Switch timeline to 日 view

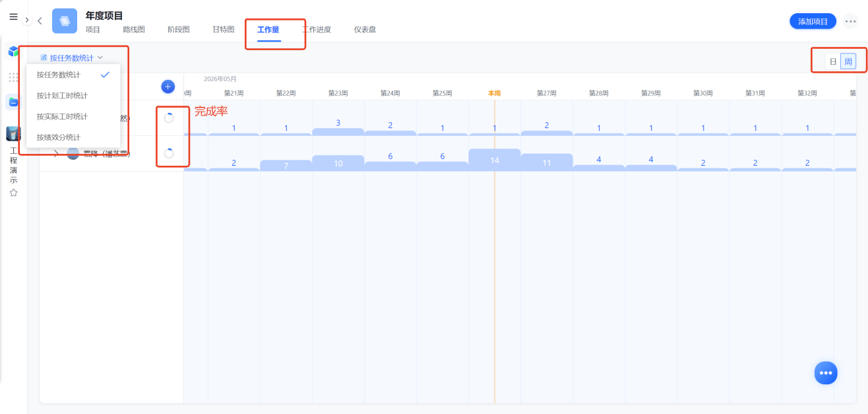[x=833, y=61]
